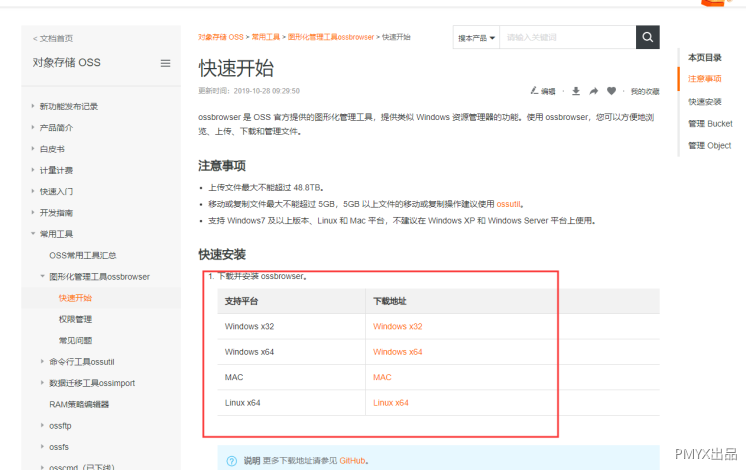Jump to 快速安装 in page contents
The height and width of the screenshot is (470, 746).
pos(705,102)
